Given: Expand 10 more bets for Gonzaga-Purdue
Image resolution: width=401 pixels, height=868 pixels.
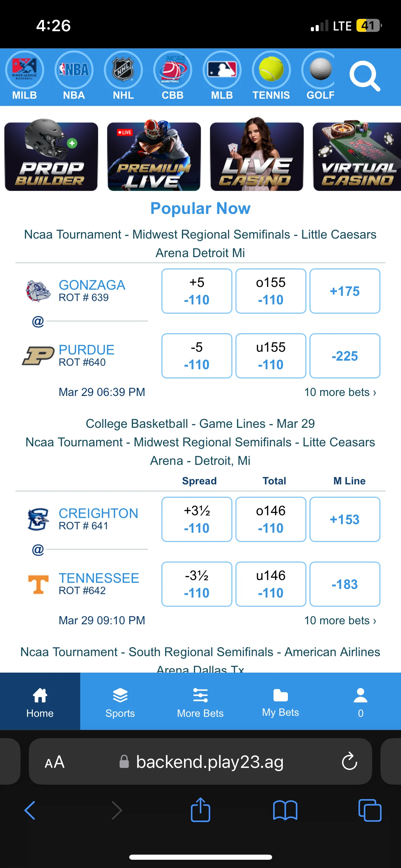Looking at the screenshot, I should tap(340, 392).
